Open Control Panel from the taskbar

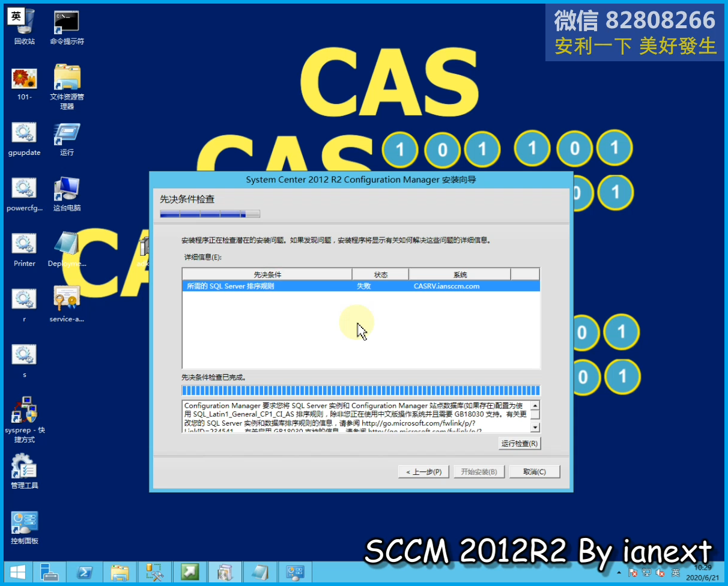tap(294, 572)
